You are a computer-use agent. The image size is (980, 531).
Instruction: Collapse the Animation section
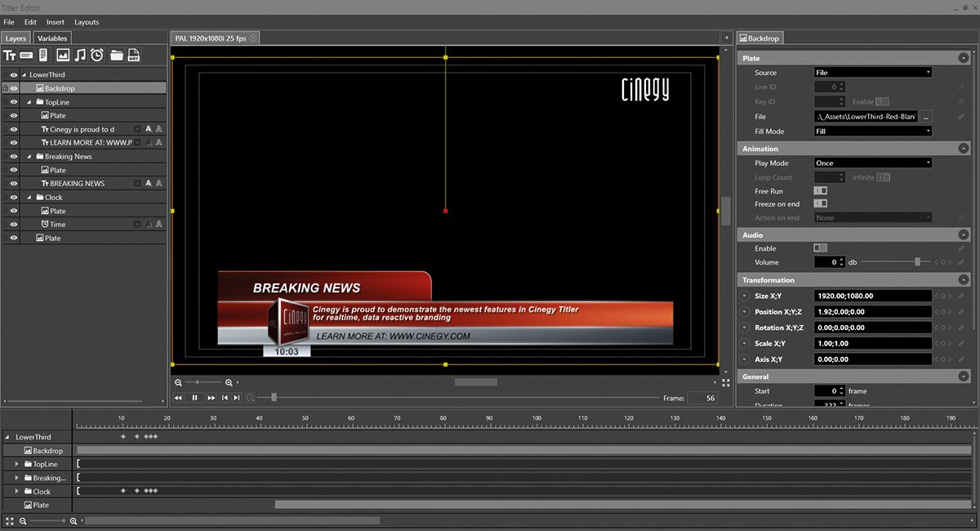(x=963, y=149)
